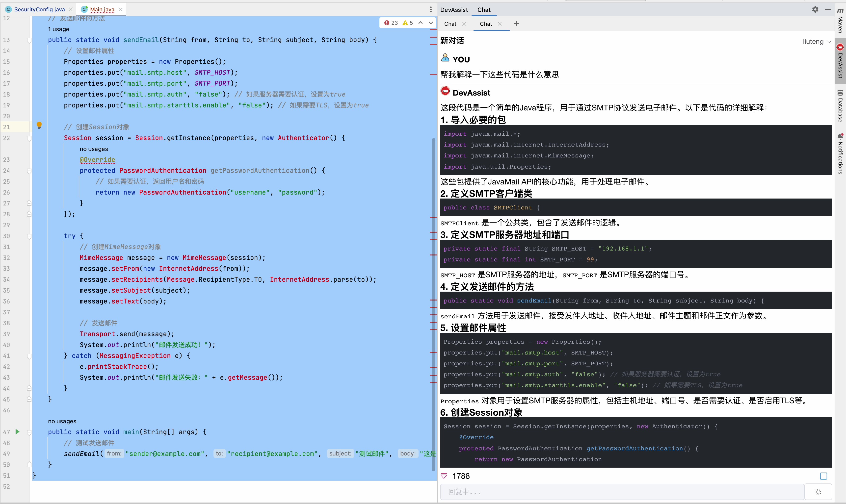Click the SMTP_HOST constant on line 16

pos(213,73)
